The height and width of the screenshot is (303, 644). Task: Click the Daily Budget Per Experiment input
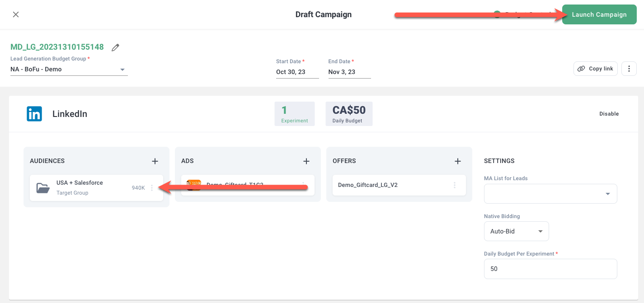click(550, 269)
